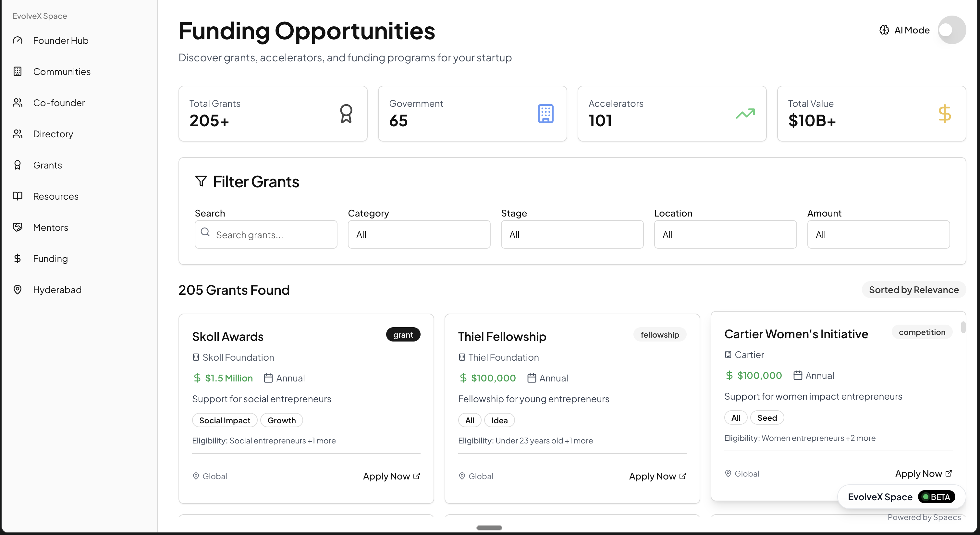Screen dimensions: 980x535
Task: Go to Co-founder in sidebar menu
Action: point(59,103)
